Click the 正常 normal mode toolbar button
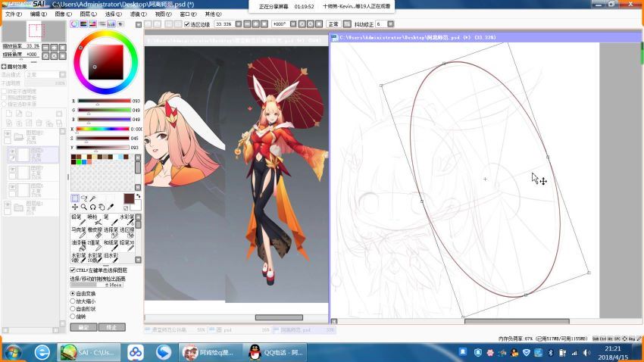Image resolution: width=644 pixels, height=362 pixels. [333, 24]
